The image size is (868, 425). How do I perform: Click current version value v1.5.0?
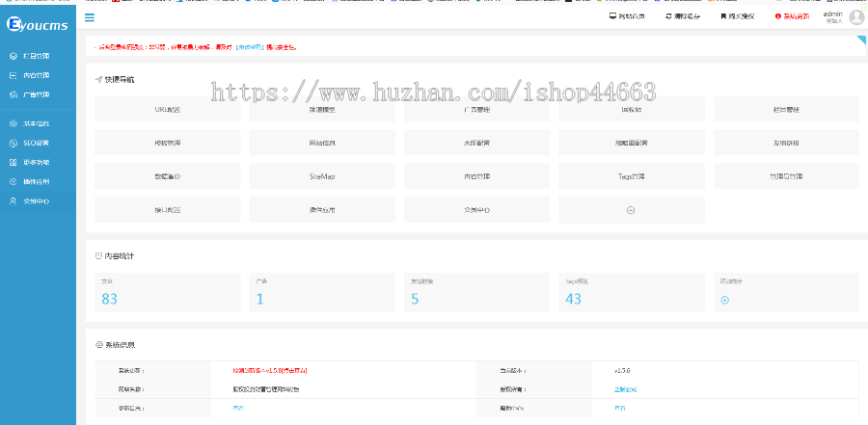(x=622, y=370)
